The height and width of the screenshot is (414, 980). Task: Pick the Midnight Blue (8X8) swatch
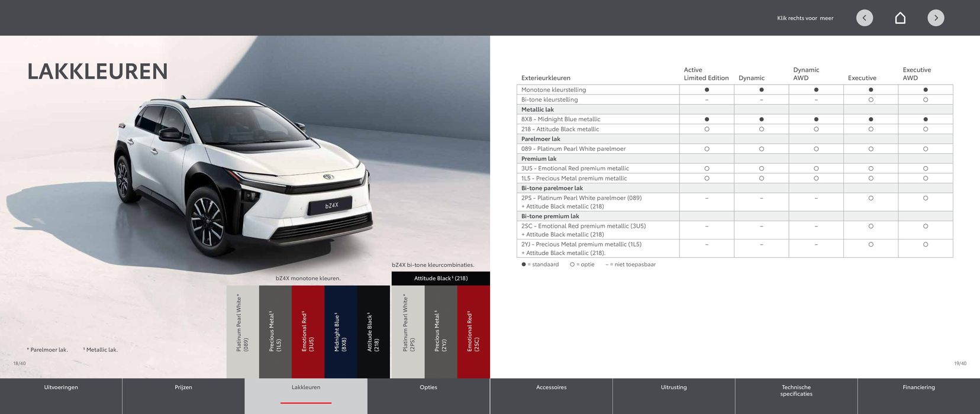pyautogui.click(x=340, y=331)
